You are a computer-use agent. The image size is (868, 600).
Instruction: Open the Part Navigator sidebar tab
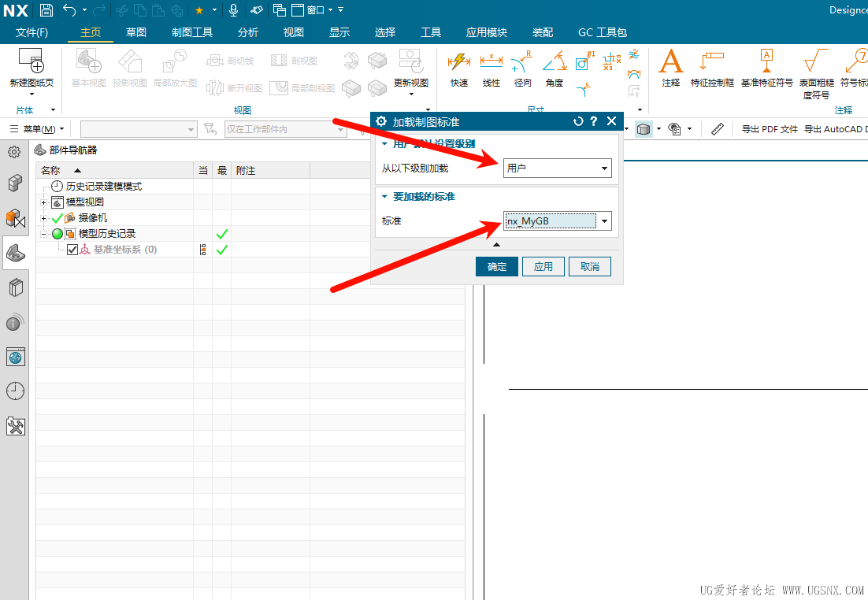coord(16,254)
